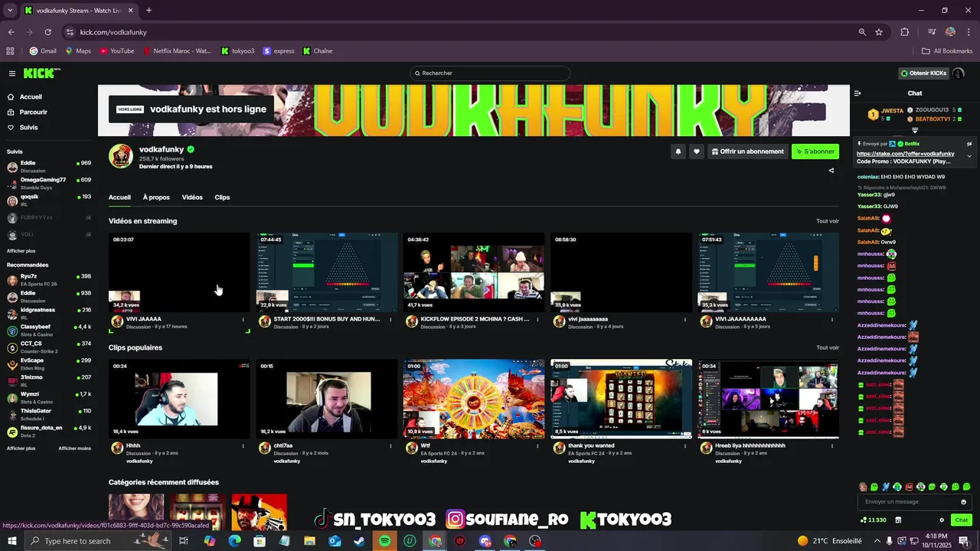The image size is (980, 551).
Task: Open the emote picker in message box
Action: tap(963, 502)
